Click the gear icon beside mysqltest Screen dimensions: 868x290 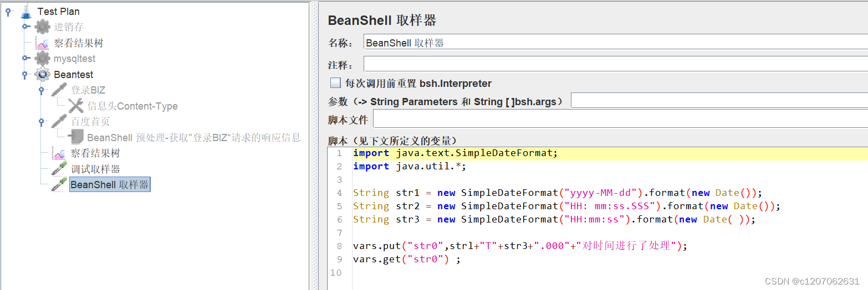point(42,58)
